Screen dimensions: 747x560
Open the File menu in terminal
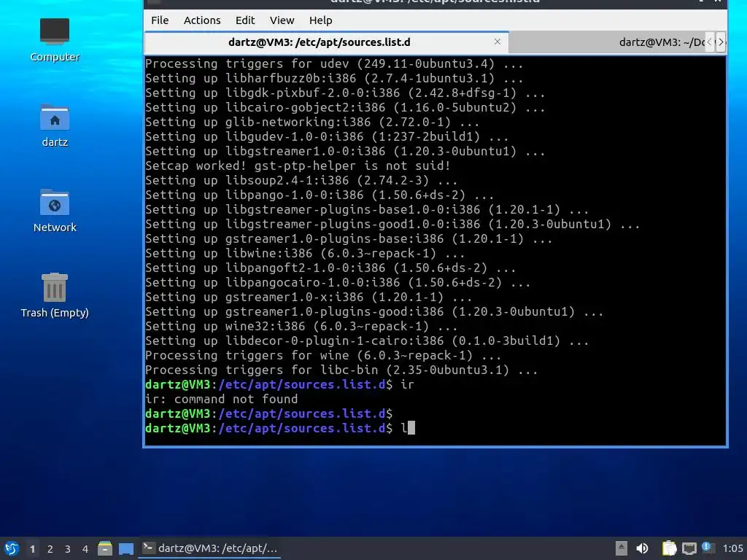point(160,20)
